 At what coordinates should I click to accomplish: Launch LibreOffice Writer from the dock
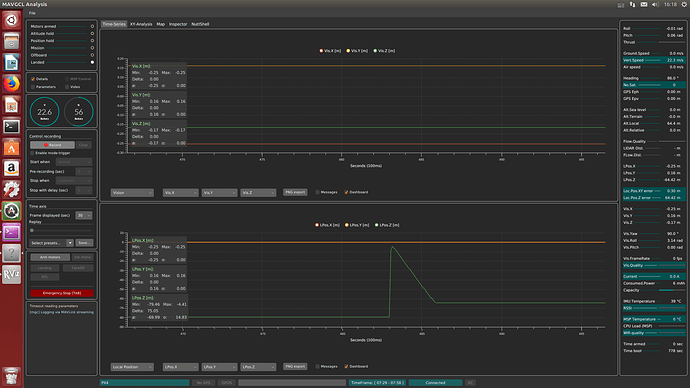(x=11, y=62)
